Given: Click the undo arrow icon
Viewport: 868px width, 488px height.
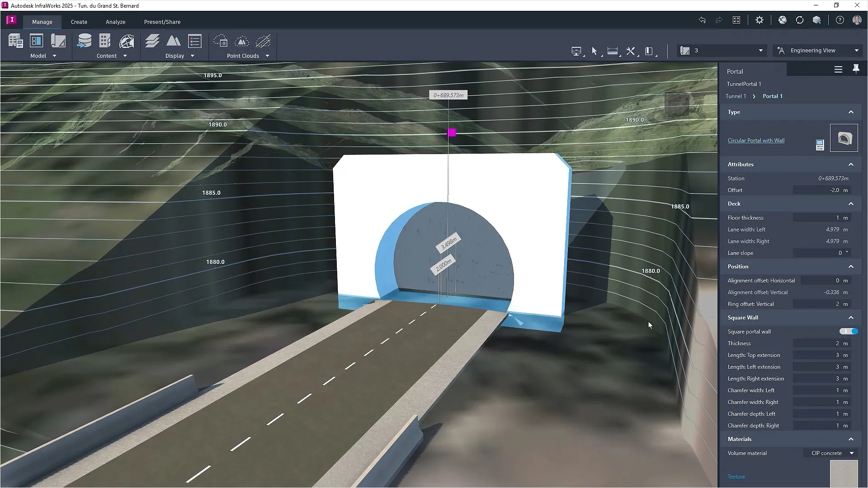Looking at the screenshot, I should click(x=702, y=20).
